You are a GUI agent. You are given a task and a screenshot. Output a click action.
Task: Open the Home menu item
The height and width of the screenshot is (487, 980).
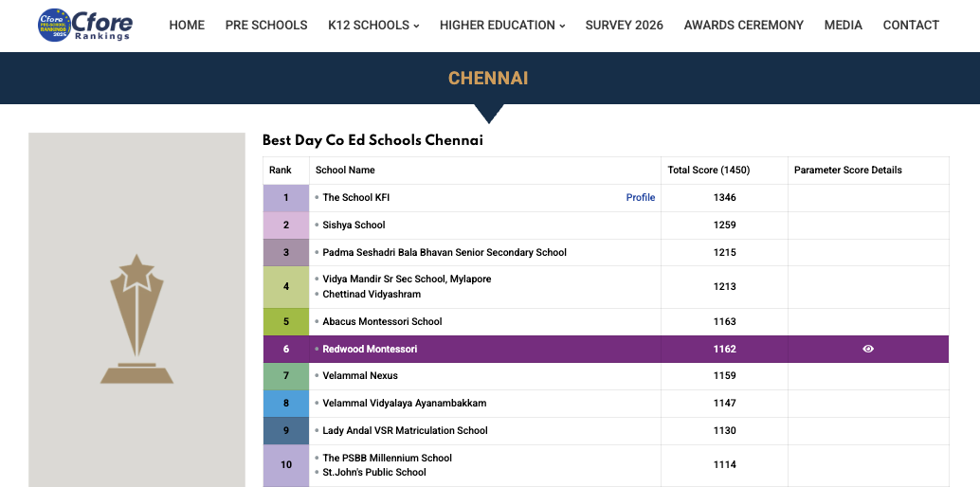[187, 26]
